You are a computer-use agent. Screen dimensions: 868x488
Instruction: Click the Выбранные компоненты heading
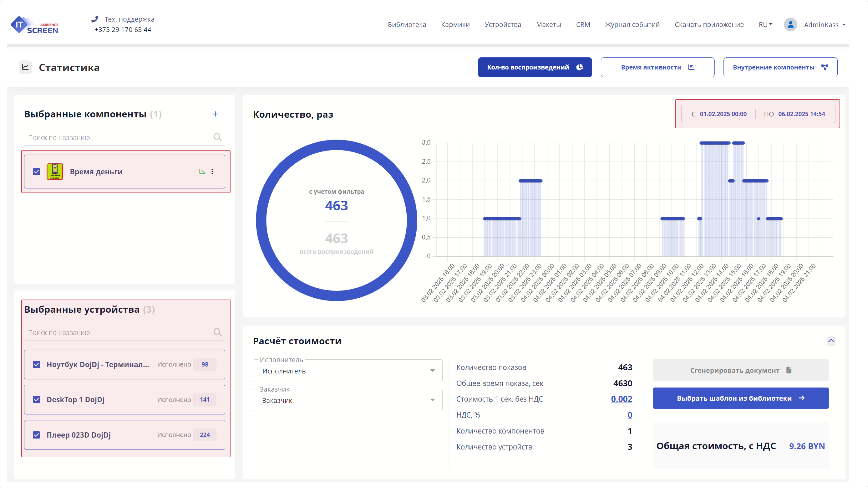tap(85, 114)
